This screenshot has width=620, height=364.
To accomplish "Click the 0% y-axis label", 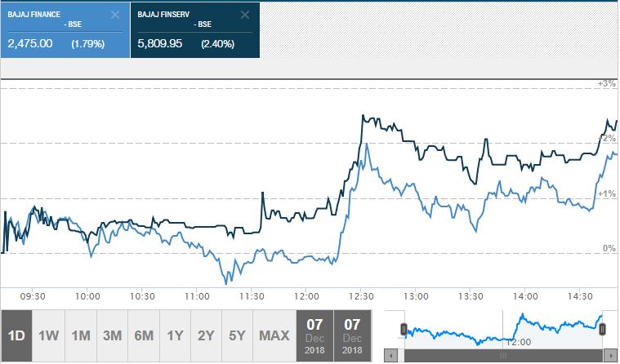I will point(609,249).
